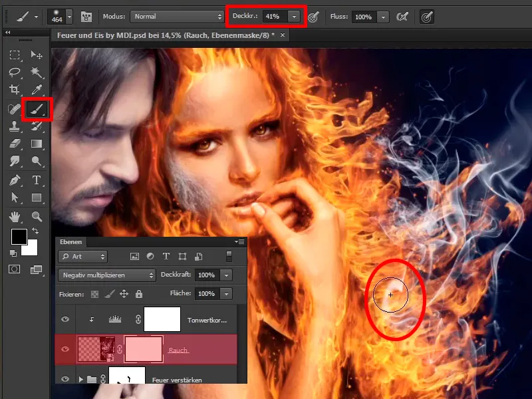Click the background white color swatch
This screenshot has height=399, width=532.
31,250
